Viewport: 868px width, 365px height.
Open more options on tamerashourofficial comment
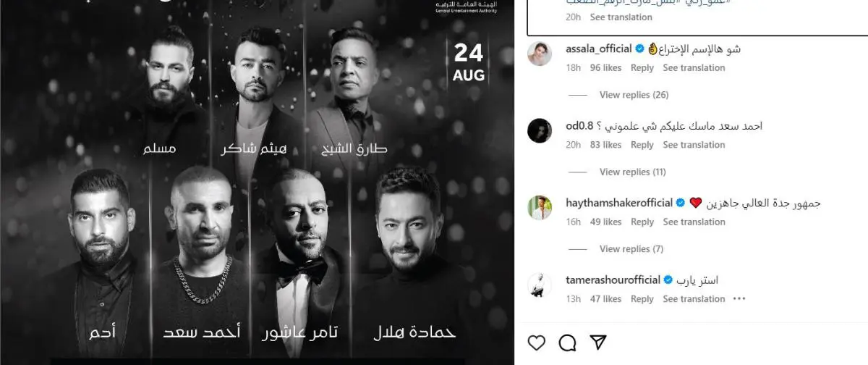(x=739, y=298)
